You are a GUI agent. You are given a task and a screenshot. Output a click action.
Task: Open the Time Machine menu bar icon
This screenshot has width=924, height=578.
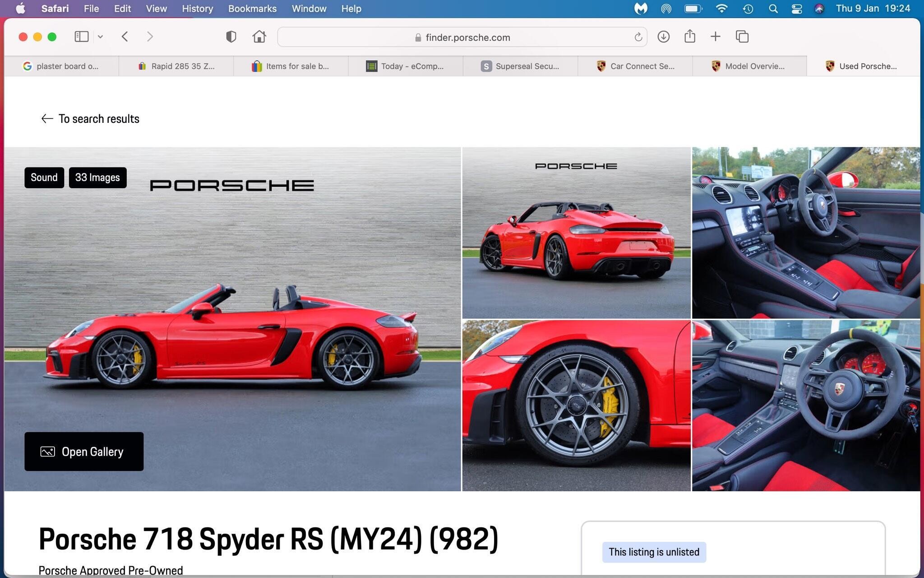[748, 9]
